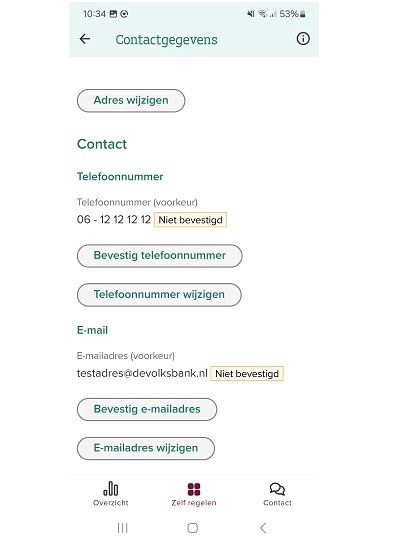Switch to the Contact tab label
This screenshot has height=541, width=401.
click(277, 503)
